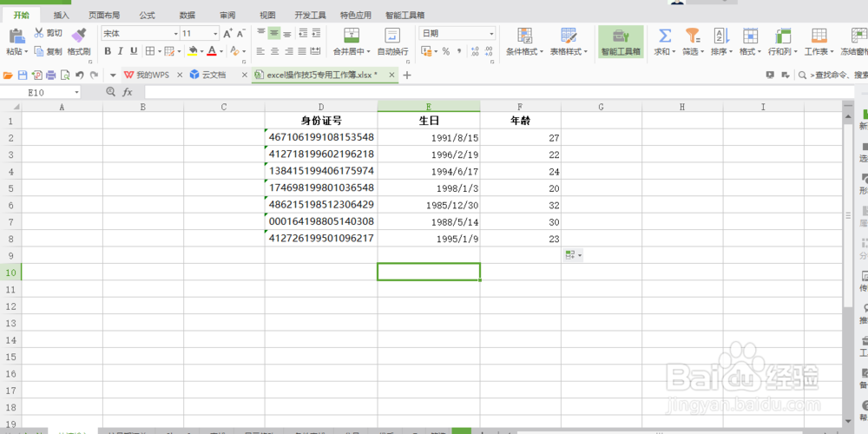Click the Paste clipboard icon
This screenshot has height=434, width=868.
pyautogui.click(x=17, y=36)
